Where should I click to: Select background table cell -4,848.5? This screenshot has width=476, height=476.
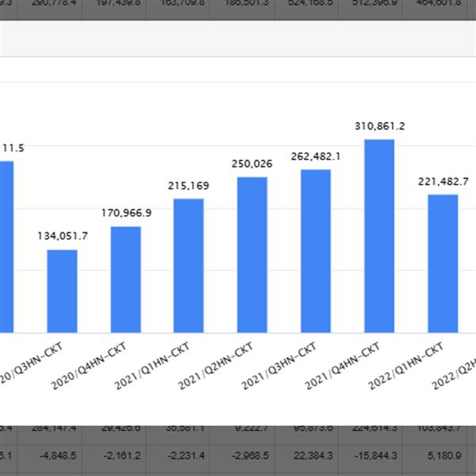click(x=58, y=455)
